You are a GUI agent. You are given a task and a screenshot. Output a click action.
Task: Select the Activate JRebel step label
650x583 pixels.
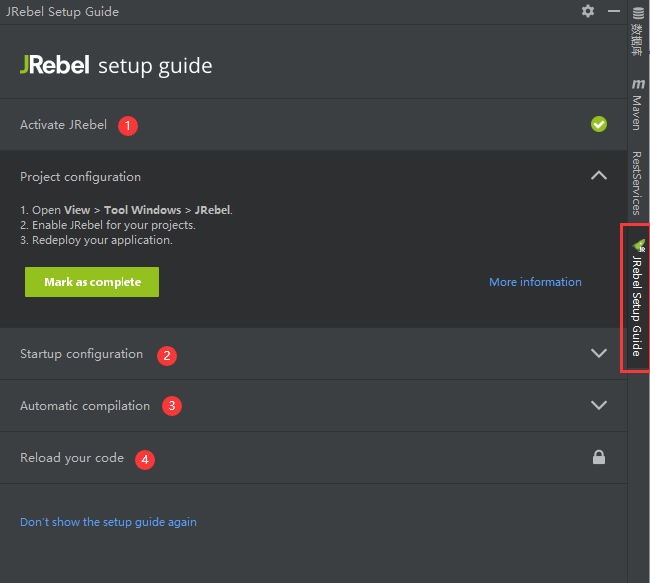[x=63, y=125]
